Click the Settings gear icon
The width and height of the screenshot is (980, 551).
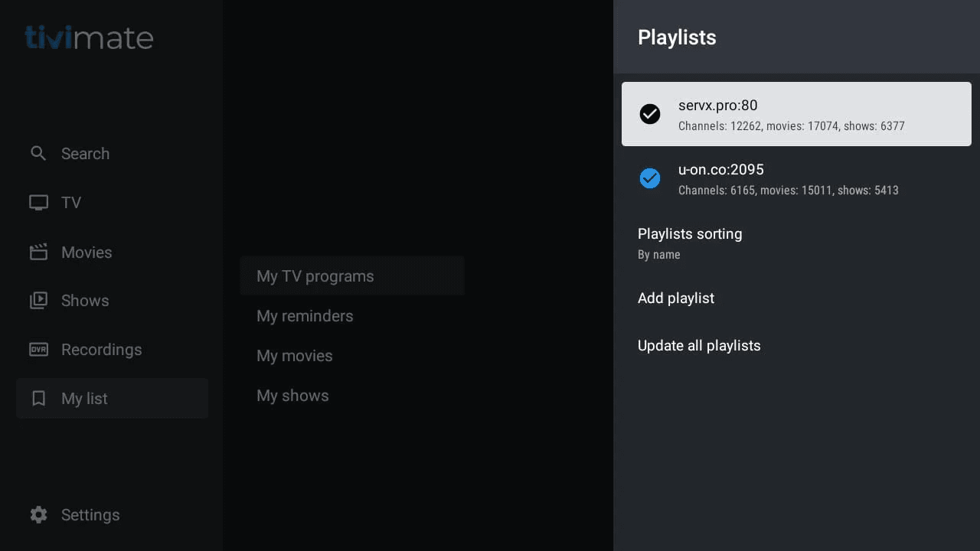38,515
